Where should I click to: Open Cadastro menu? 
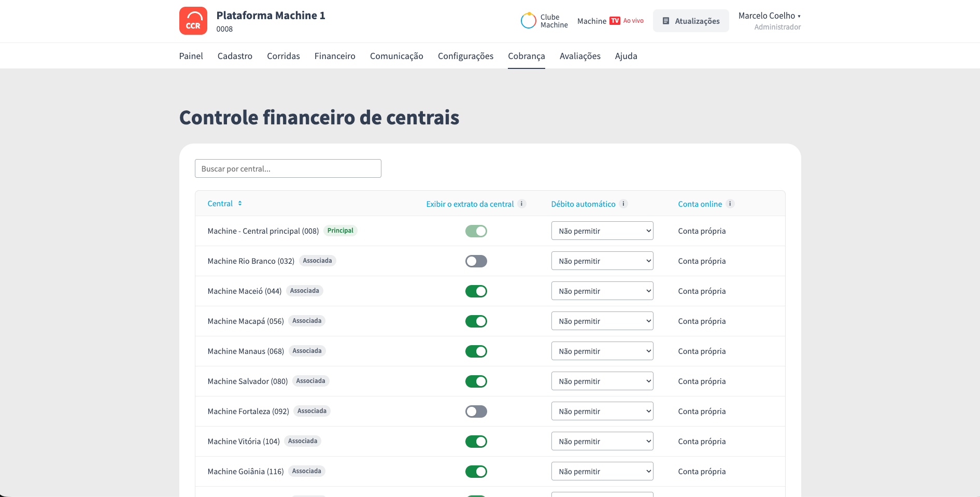[235, 56]
